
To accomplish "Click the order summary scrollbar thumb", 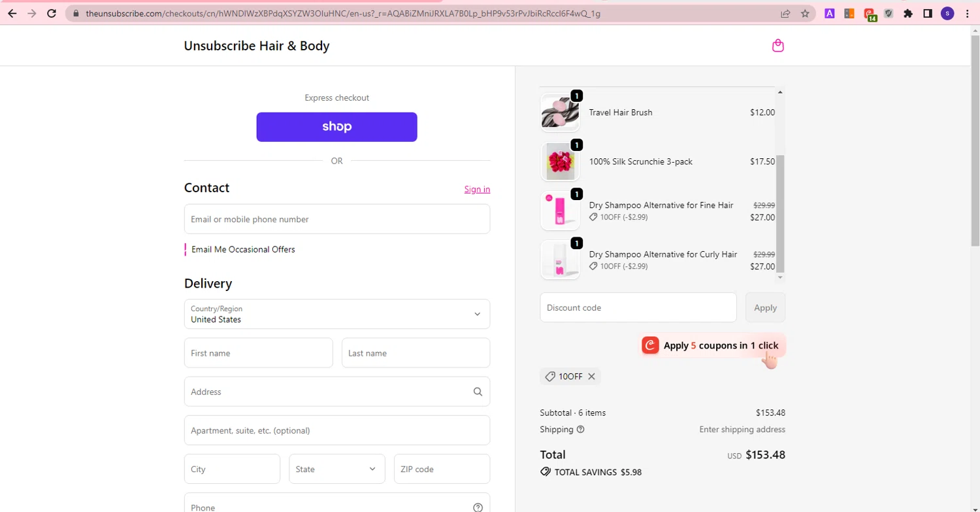I will pos(780,214).
